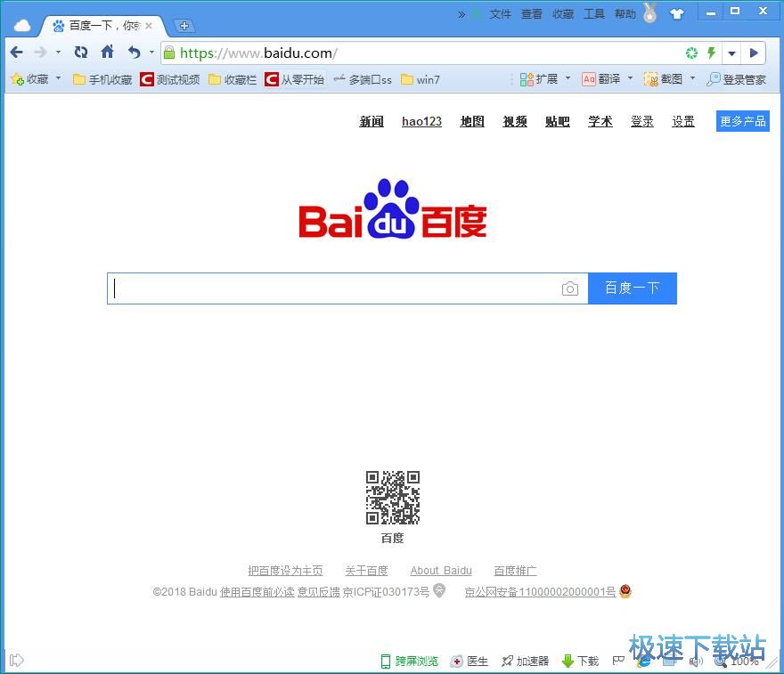Click the undo closed tab icon
784x674 pixels.
coord(134,52)
